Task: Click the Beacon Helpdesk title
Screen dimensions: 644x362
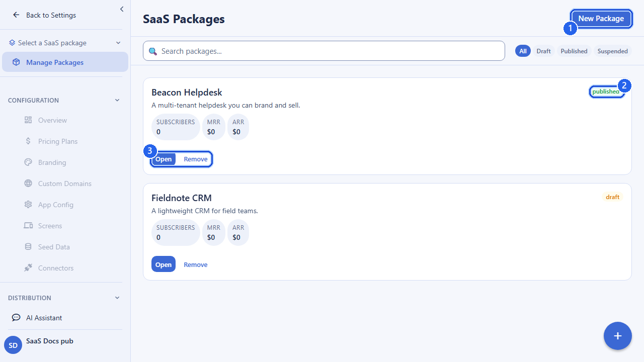Action: click(x=187, y=93)
